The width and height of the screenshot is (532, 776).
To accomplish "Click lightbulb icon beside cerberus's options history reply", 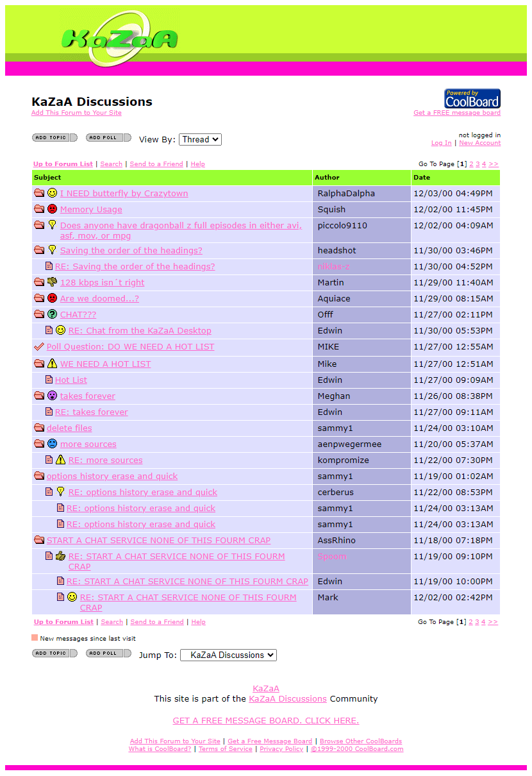I will [61, 492].
